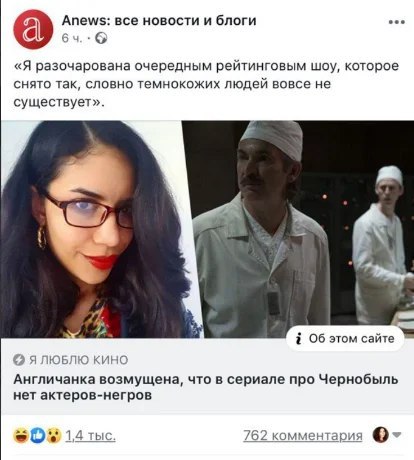Open the Anews page avatar logo
The image size is (414, 460).
pos(33,29)
